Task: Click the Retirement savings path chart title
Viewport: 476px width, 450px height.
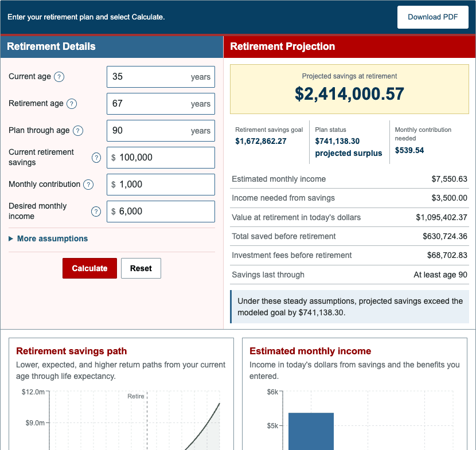Action: tap(71, 351)
